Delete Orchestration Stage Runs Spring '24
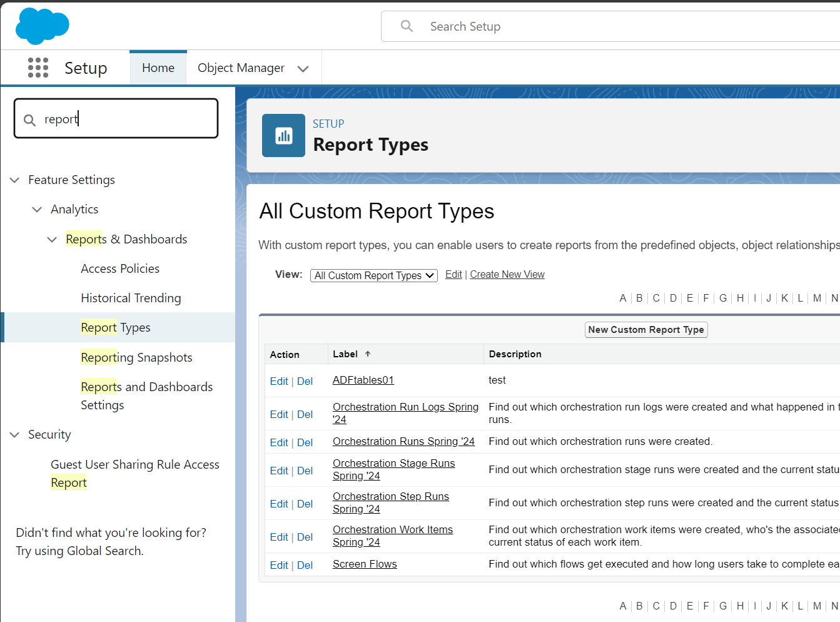 305,471
